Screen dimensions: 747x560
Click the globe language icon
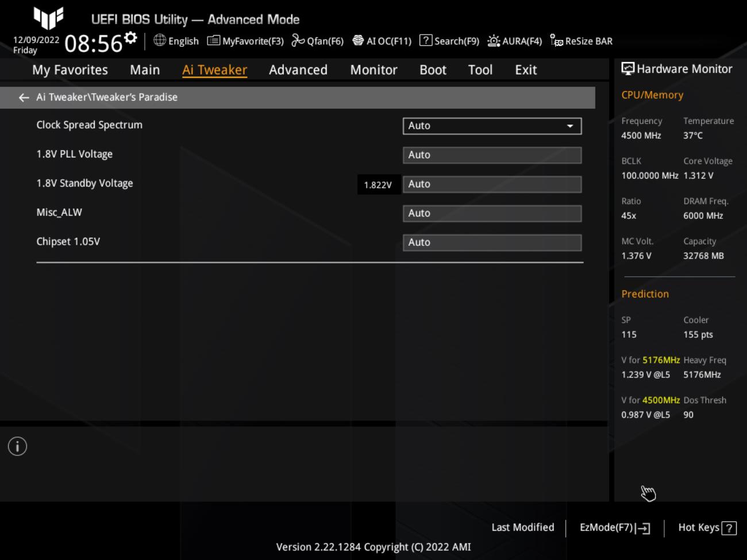pyautogui.click(x=160, y=40)
